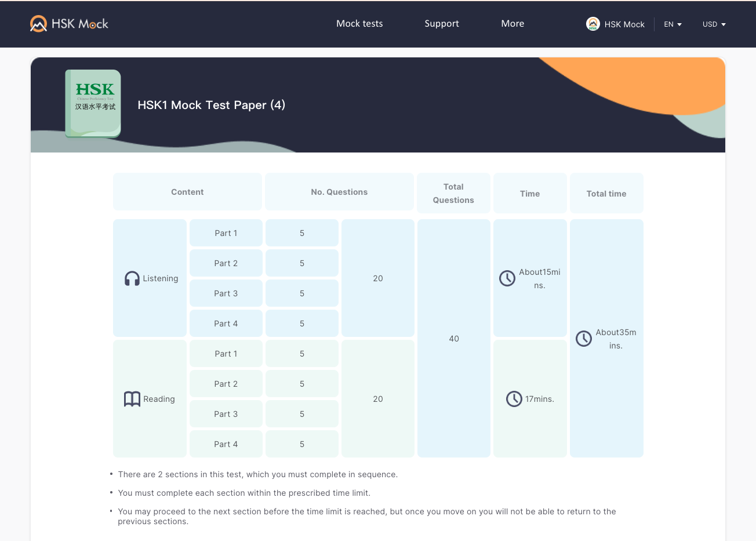Click the 5 questions cell for Listening Part 1
This screenshot has height=541, width=756.
pos(302,233)
